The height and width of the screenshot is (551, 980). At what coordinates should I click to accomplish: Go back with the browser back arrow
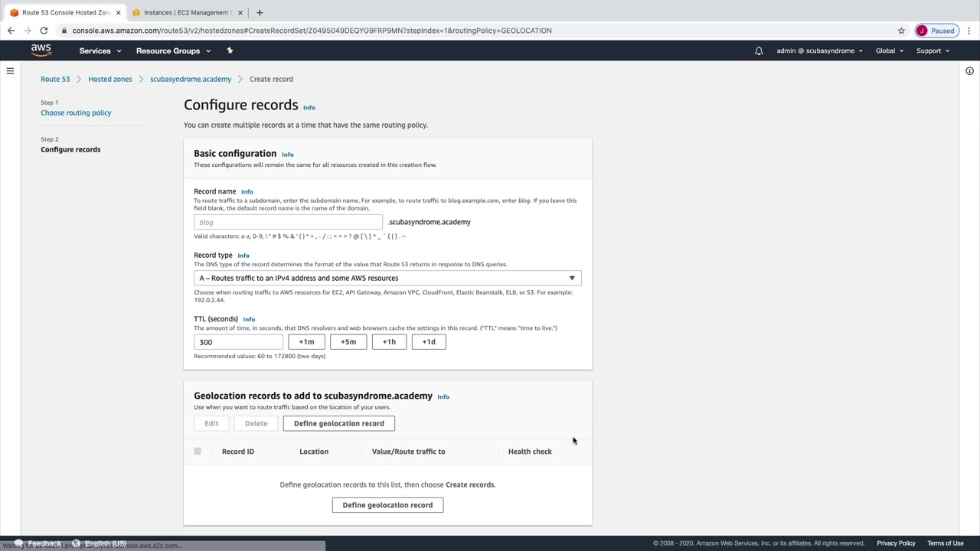(x=11, y=31)
